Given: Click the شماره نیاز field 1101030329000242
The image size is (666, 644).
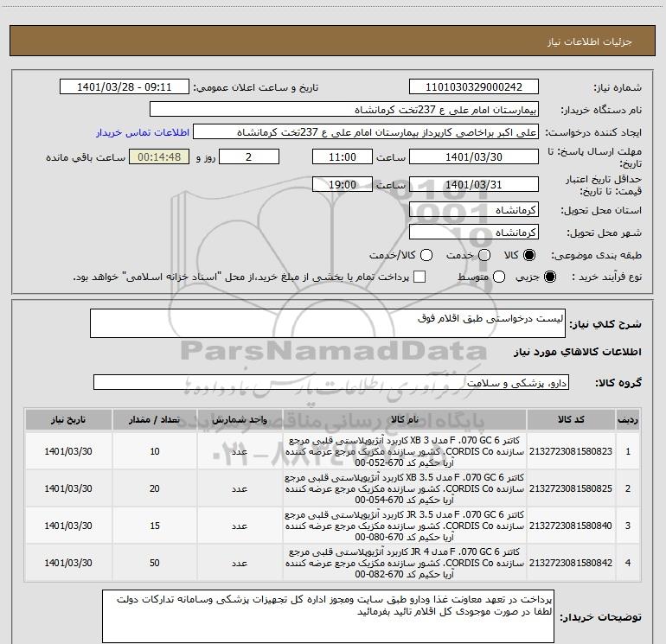Looking at the screenshot, I should (x=474, y=87).
